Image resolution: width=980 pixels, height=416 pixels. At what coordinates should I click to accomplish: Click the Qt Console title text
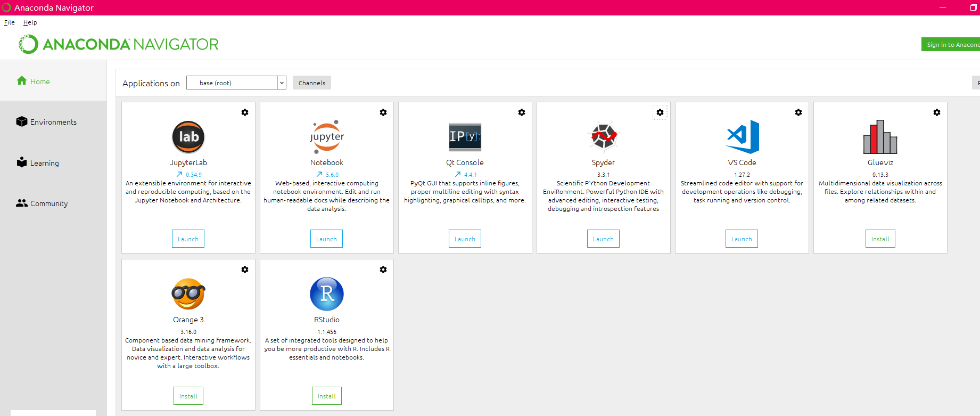[x=465, y=162]
